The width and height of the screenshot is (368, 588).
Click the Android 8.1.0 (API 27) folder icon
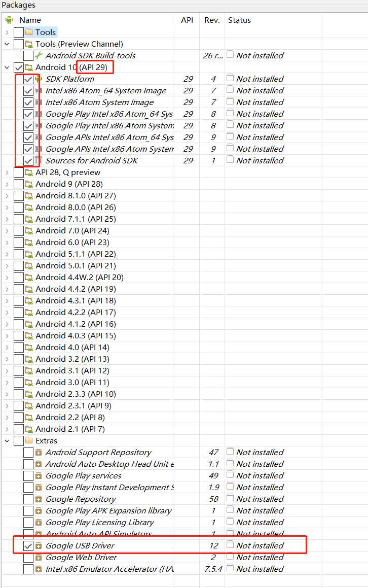tap(29, 195)
